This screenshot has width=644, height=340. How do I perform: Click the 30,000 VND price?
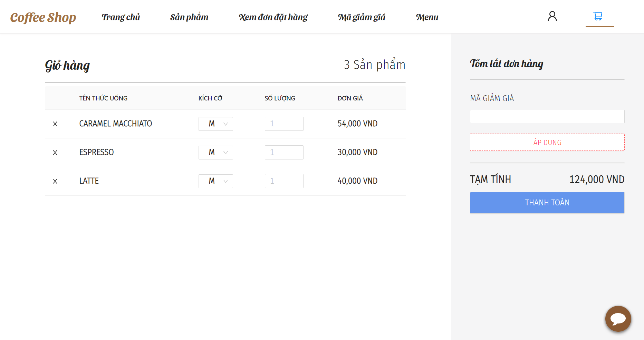pos(357,152)
